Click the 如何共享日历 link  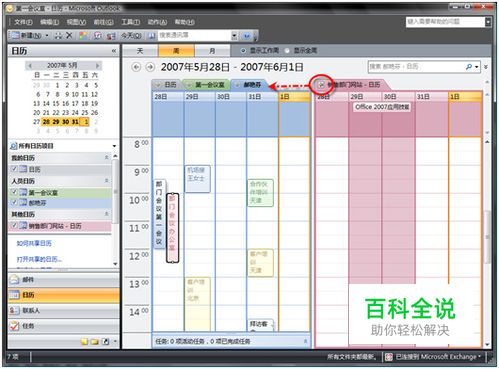pos(34,243)
